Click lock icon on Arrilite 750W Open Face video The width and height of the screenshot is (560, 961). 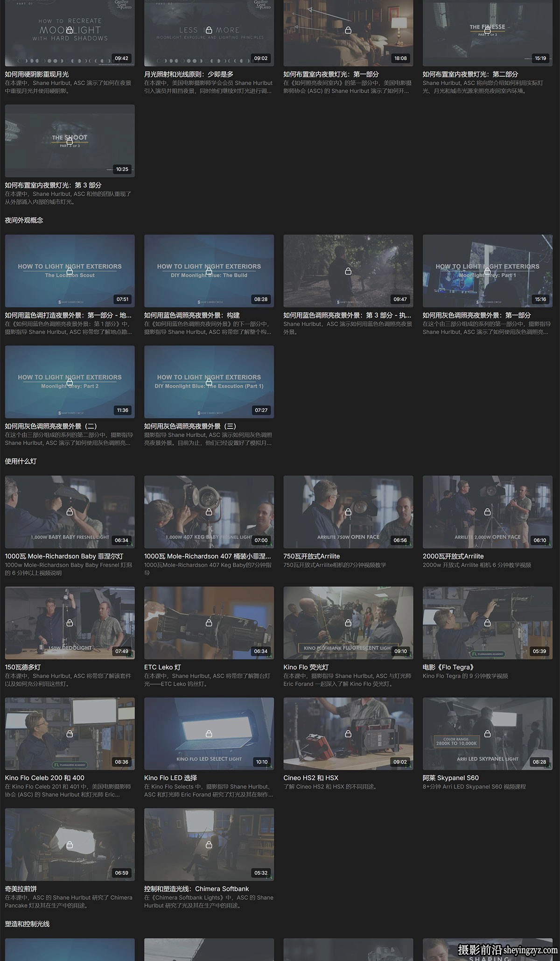point(348,512)
